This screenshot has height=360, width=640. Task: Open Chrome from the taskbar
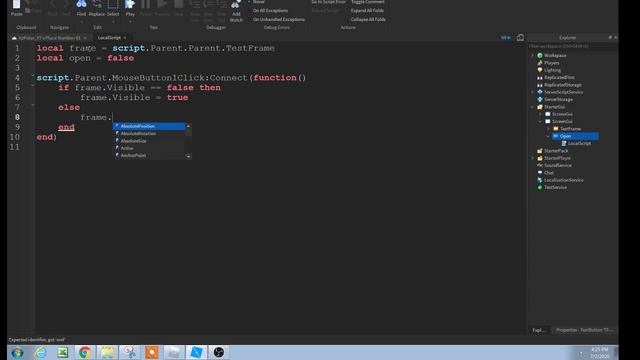(x=84, y=352)
